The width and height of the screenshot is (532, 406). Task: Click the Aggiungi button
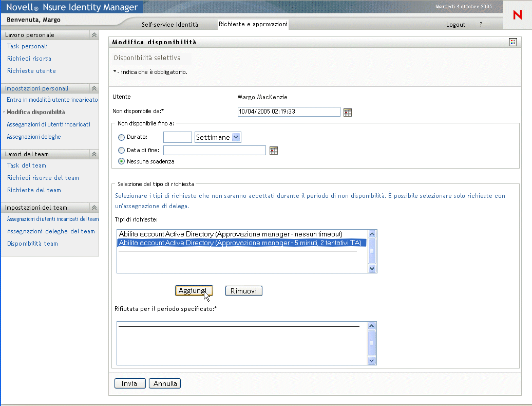pyautogui.click(x=194, y=290)
